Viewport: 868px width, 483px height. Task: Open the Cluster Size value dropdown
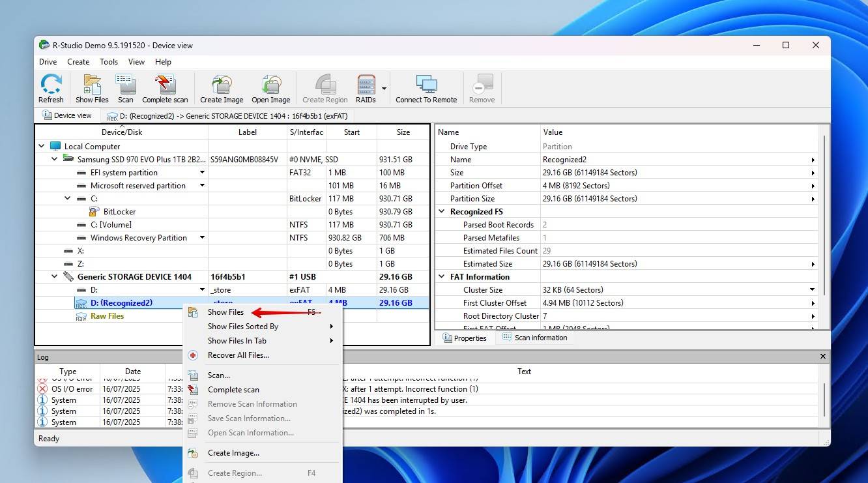pos(813,290)
